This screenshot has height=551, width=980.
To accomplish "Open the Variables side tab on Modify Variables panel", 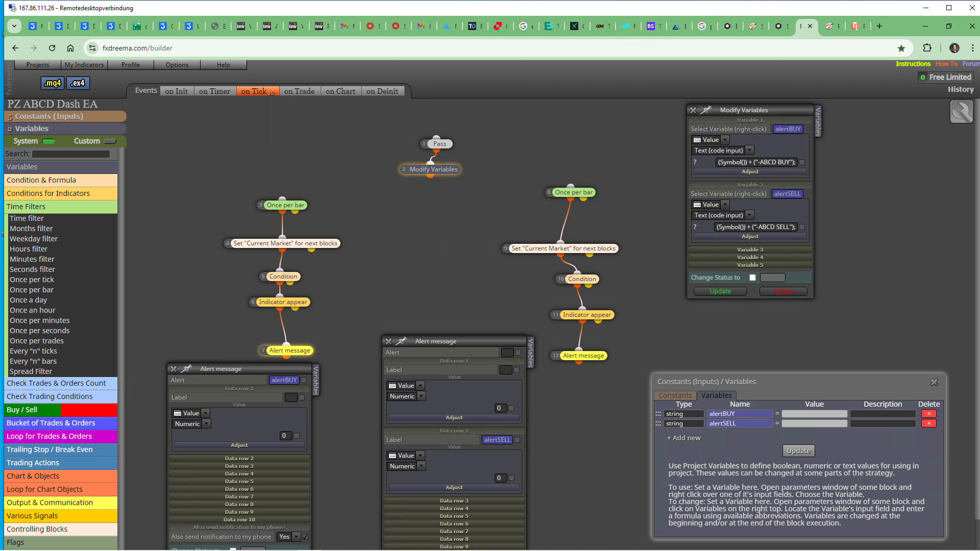I will click(x=818, y=121).
